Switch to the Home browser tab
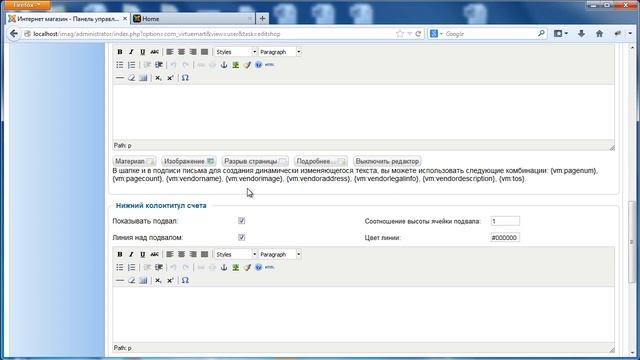 tap(193, 19)
